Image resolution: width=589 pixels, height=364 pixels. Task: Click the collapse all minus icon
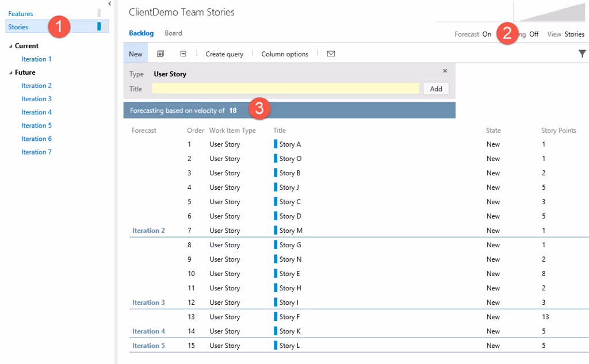click(183, 53)
